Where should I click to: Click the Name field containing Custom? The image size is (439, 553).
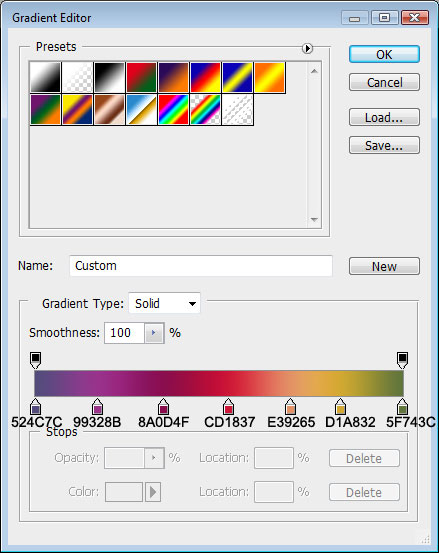(201, 266)
